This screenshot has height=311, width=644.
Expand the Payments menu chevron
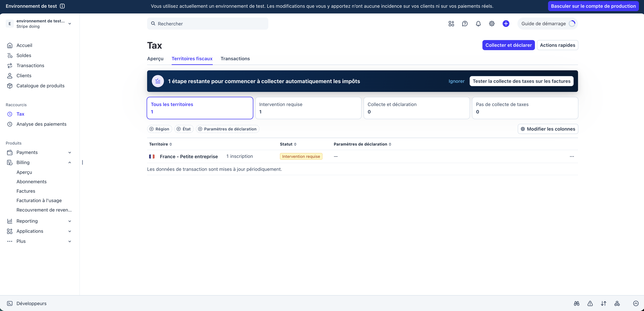(x=70, y=152)
